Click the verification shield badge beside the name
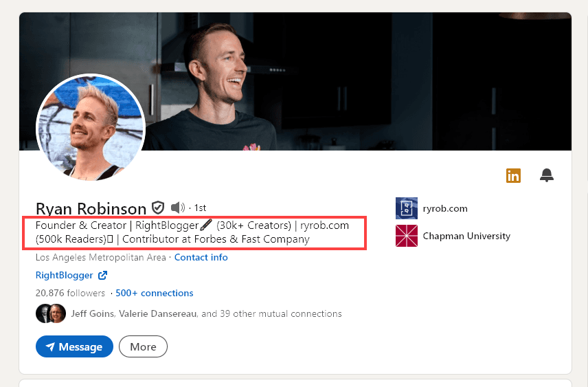The width and height of the screenshot is (588, 387). [x=158, y=207]
